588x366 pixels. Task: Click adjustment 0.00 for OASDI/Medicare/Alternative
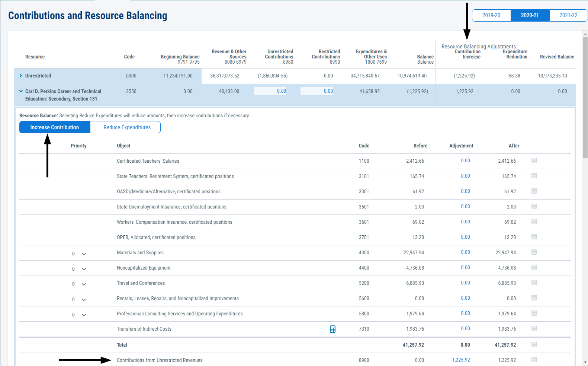point(465,191)
